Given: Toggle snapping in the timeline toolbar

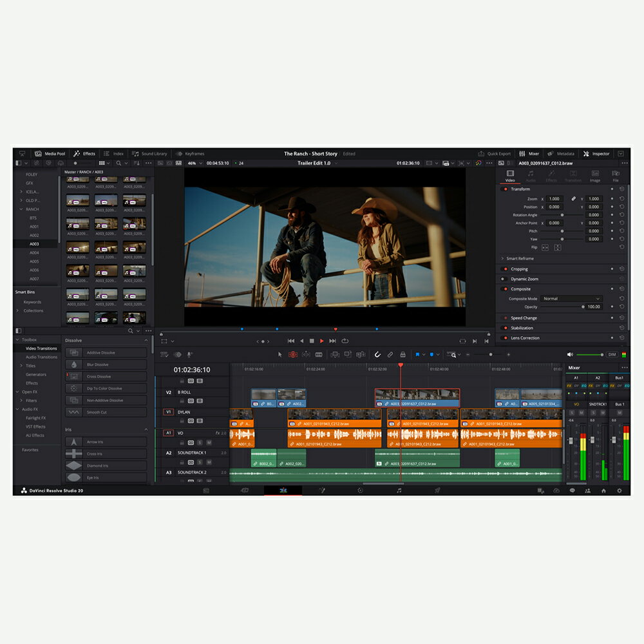Looking at the screenshot, I should point(377,355).
